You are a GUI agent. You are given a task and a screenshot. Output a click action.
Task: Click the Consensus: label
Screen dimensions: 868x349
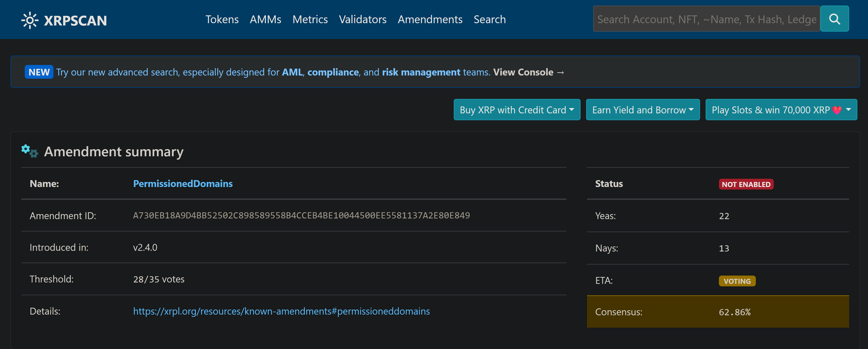point(619,312)
